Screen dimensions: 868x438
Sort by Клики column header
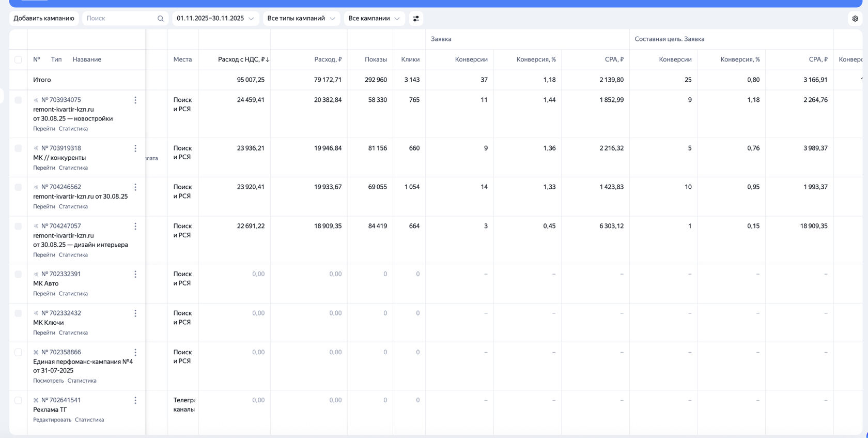pyautogui.click(x=410, y=59)
